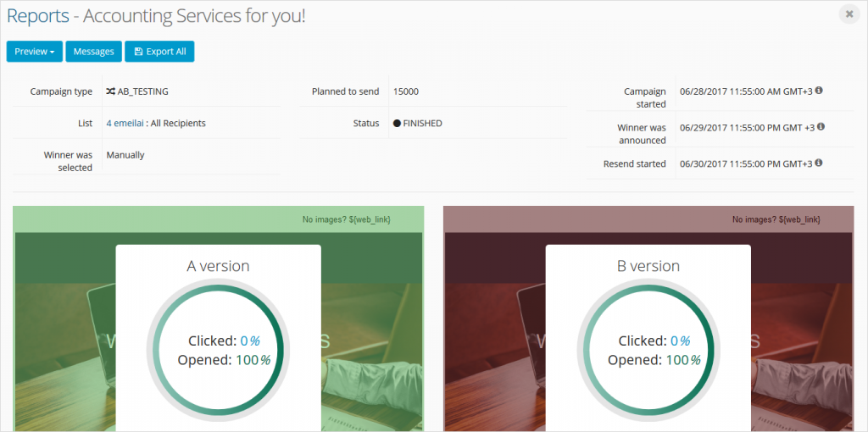Image resolution: width=868 pixels, height=432 pixels.
Task: Click the Messages button
Action: (x=93, y=52)
